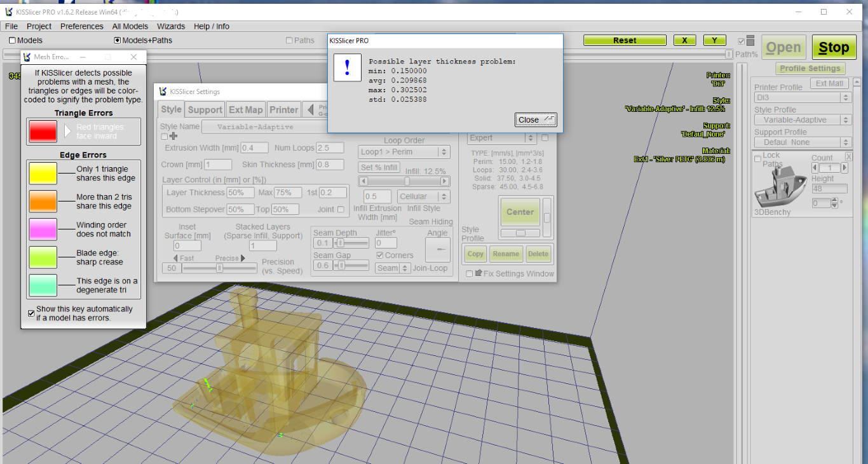Open the Cellular infill style dropdown
This screenshot has height=464, width=868.
424,196
